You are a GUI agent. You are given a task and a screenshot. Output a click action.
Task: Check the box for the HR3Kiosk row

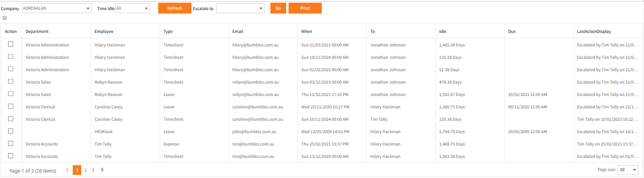pyautogui.click(x=11, y=131)
